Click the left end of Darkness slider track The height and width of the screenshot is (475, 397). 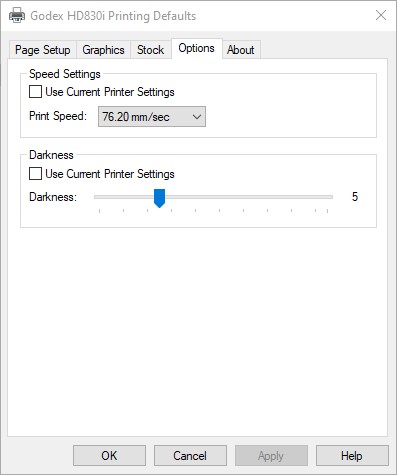click(x=97, y=197)
